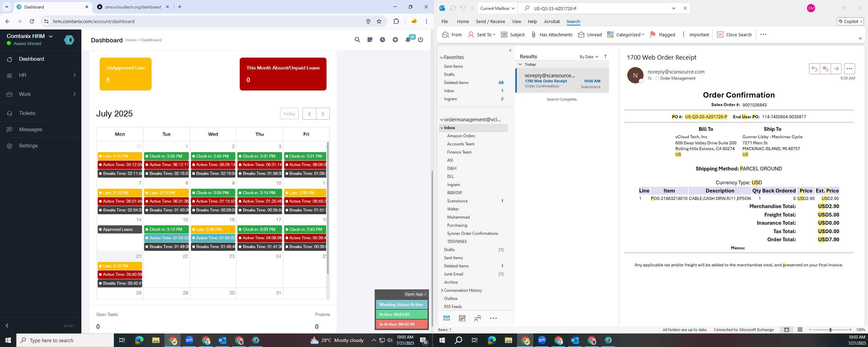Switch to Outlook Calendar view icon
The image size is (868, 347).
462,318
